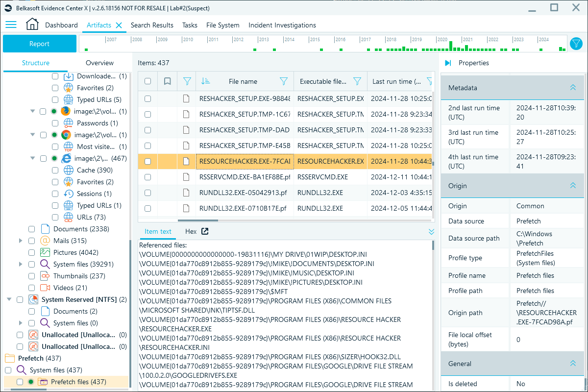Collapse the System Reserved [NTFS] node
Screen dimensions: 588x392
click(9, 299)
